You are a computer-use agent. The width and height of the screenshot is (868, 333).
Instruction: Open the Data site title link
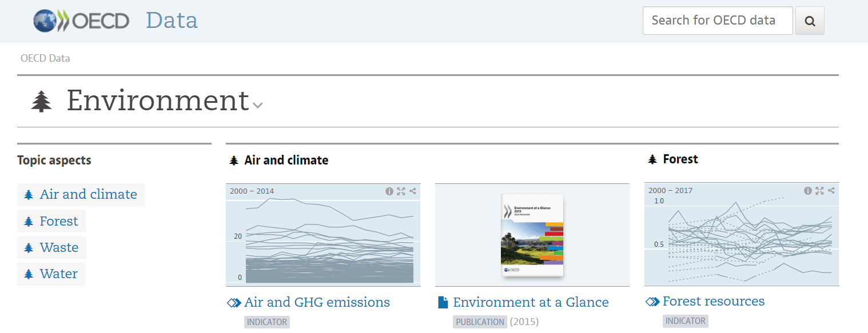(172, 21)
